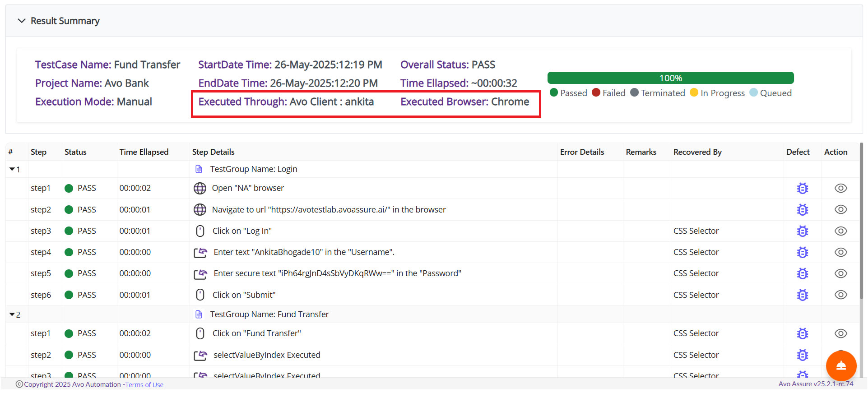
Task: Click eye icon for Enter text Username step
Action: pos(840,252)
